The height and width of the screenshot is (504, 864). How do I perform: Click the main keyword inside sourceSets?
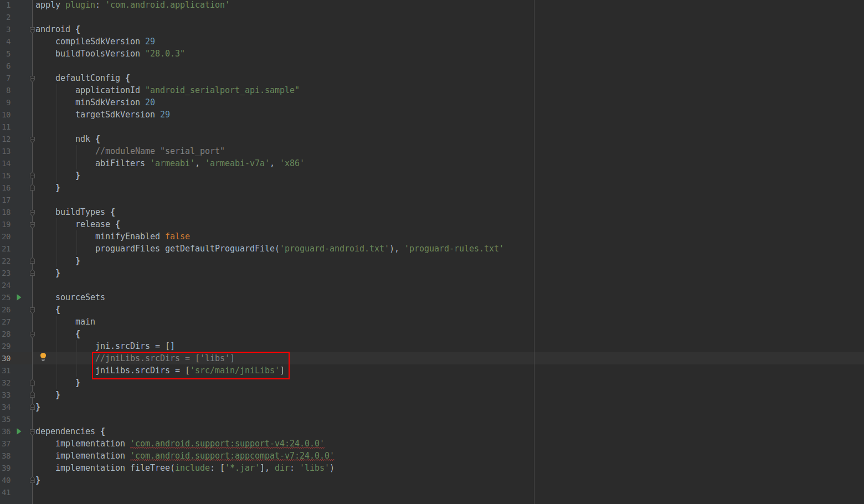pos(85,322)
